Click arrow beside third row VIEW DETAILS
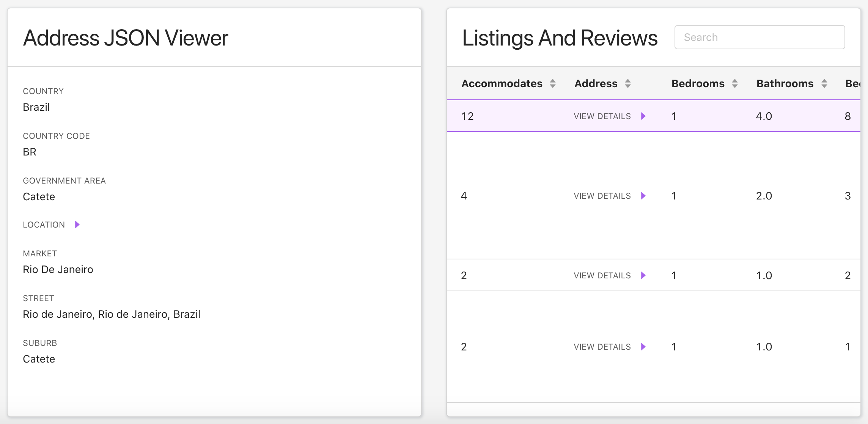 (x=643, y=275)
